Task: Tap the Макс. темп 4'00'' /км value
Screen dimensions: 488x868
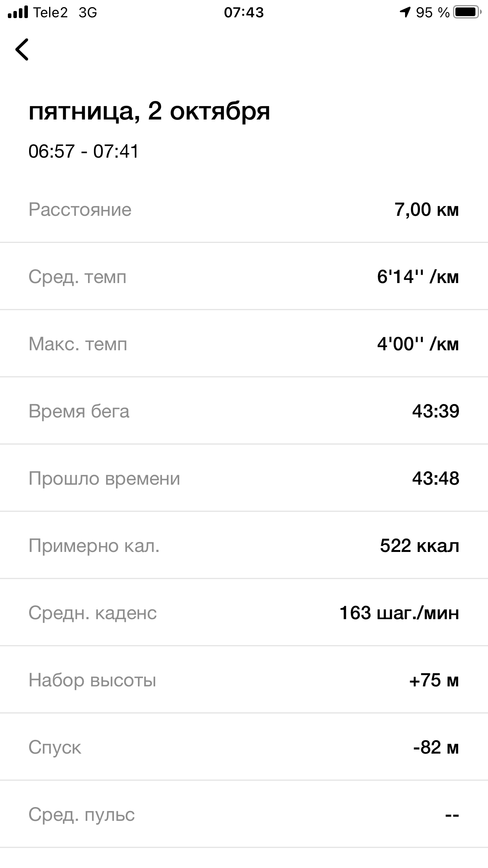Action: point(418,344)
